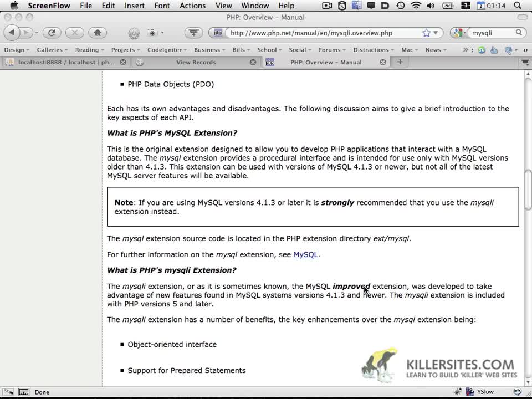This screenshot has width=532, height=399.
Task: Open Spotlight search in the menu bar
Action: coord(518,6)
